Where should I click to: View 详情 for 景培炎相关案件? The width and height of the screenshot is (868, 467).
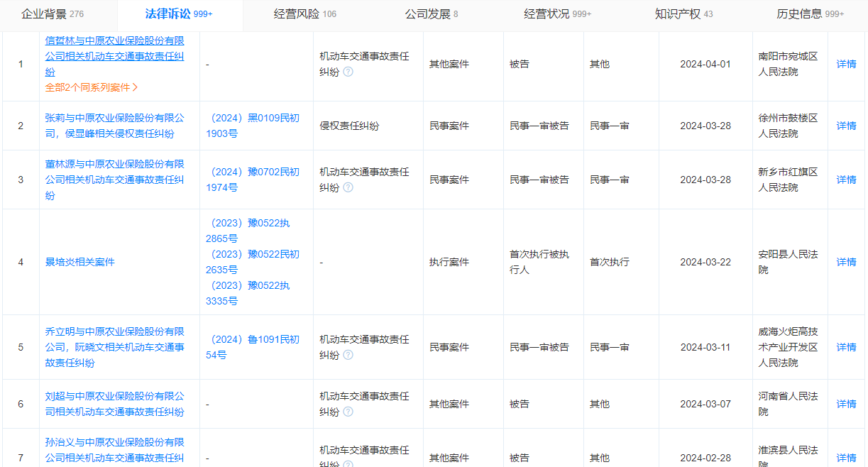tap(846, 262)
